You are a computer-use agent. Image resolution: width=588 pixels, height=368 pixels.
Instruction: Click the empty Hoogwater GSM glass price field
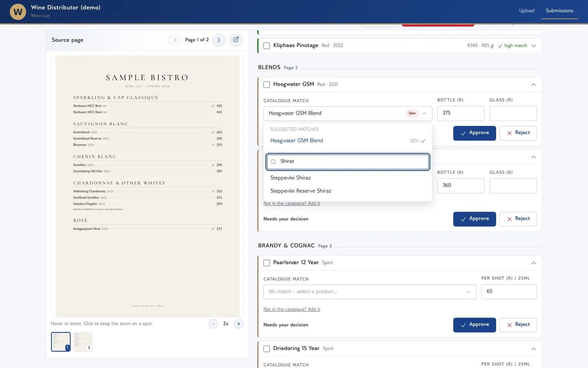coord(513,113)
